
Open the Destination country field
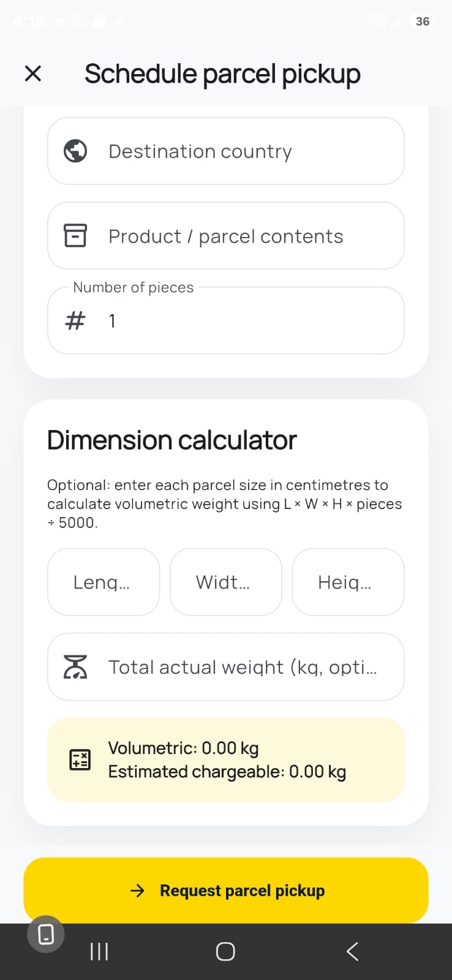[226, 151]
